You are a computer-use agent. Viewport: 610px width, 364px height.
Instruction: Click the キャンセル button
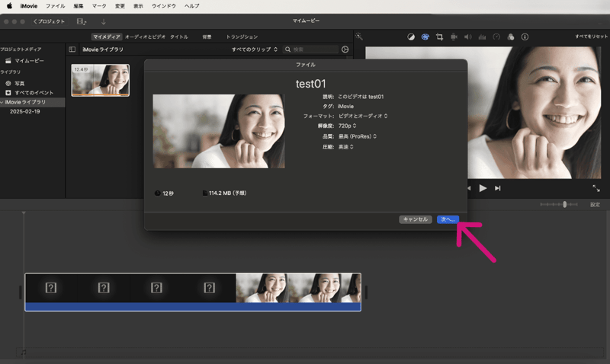[416, 219]
